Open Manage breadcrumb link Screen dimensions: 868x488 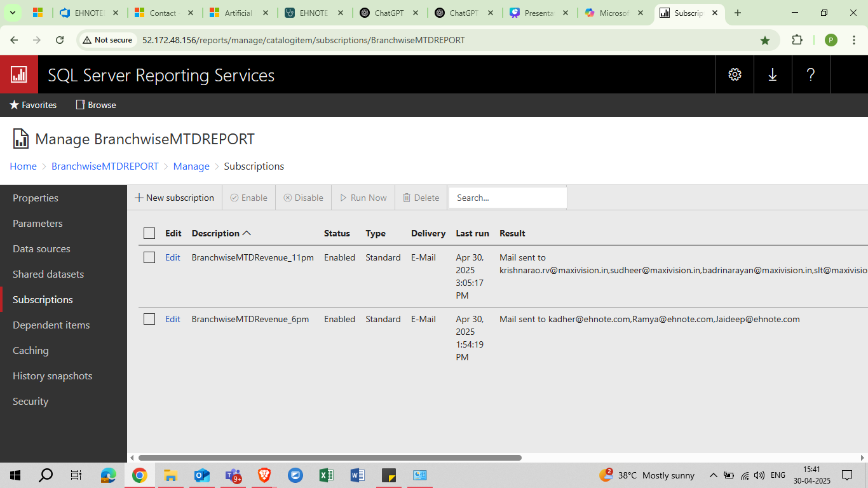(x=191, y=166)
